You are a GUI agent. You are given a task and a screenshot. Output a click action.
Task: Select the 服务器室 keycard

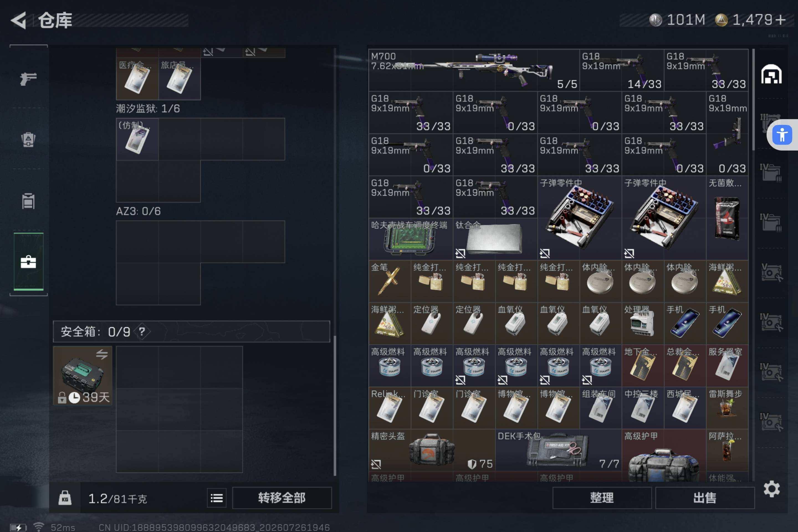pos(727,365)
